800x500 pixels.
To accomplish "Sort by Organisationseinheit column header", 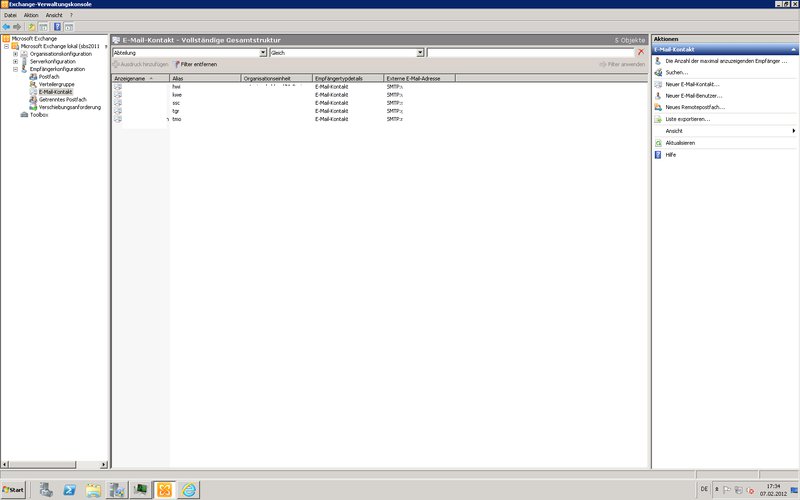I will [277, 79].
